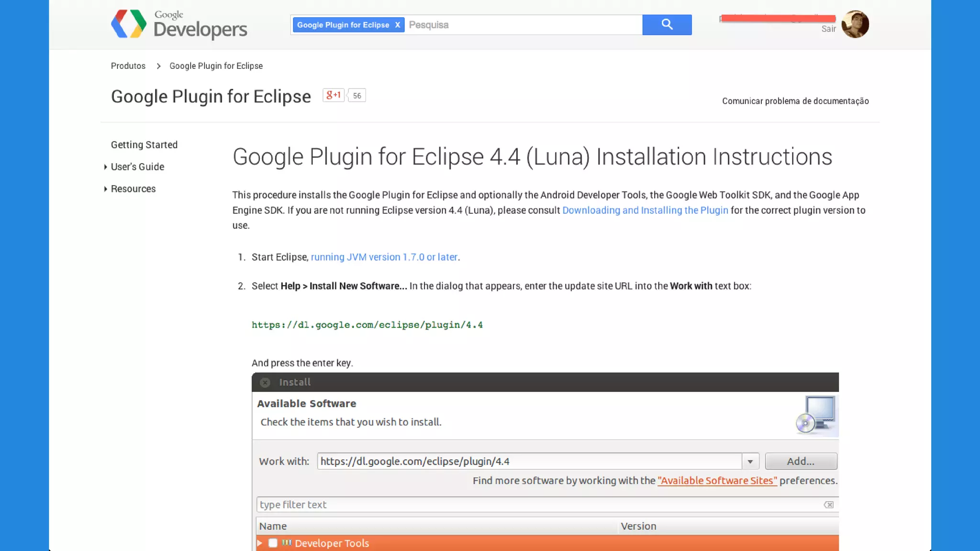The width and height of the screenshot is (980, 551).
Task: Click the install wizard computer icon
Action: 816,415
